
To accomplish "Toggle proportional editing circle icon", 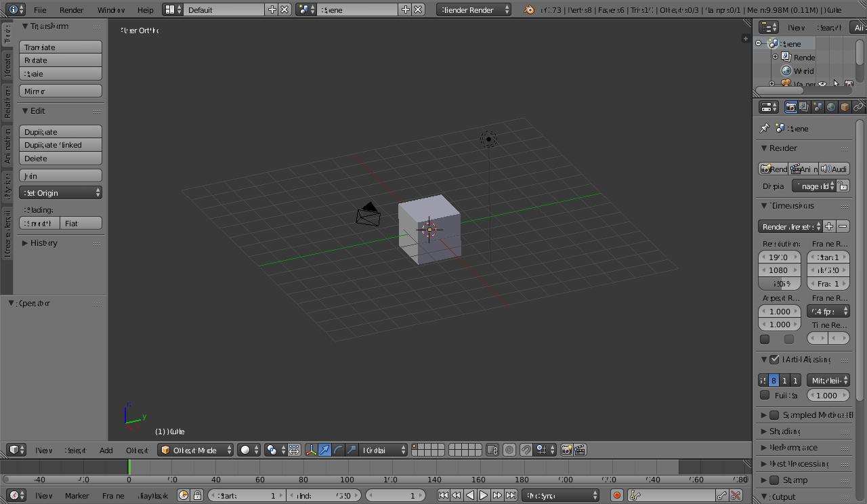I will tap(509, 450).
